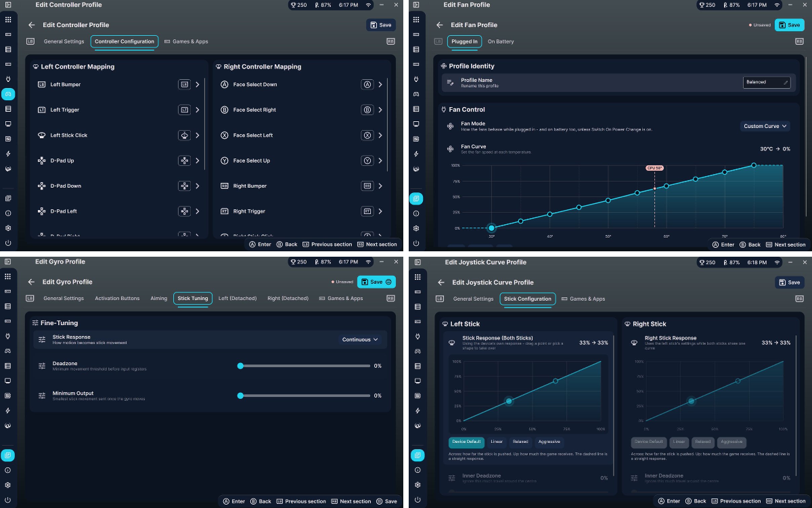Click power icon in Edit Fan Profile sidebar

click(x=416, y=242)
